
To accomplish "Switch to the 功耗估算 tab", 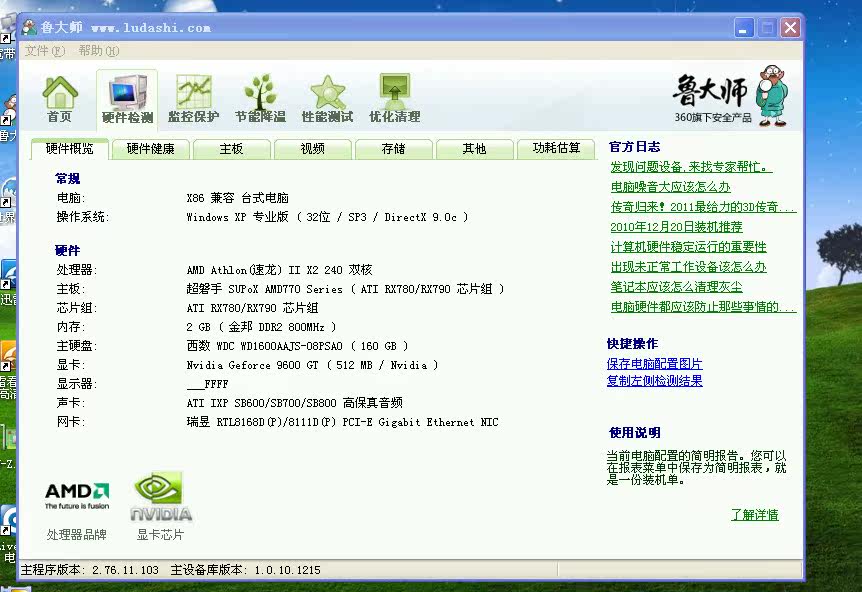I will (556, 149).
